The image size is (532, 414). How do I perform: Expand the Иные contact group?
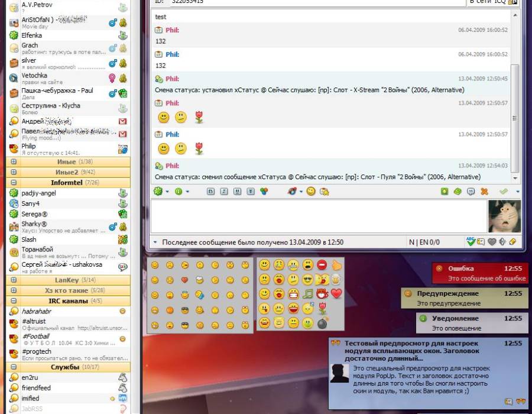[x=14, y=161]
